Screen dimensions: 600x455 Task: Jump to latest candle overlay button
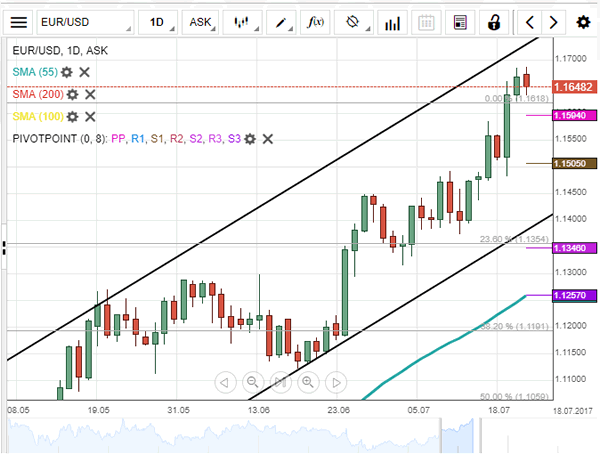[280, 382]
